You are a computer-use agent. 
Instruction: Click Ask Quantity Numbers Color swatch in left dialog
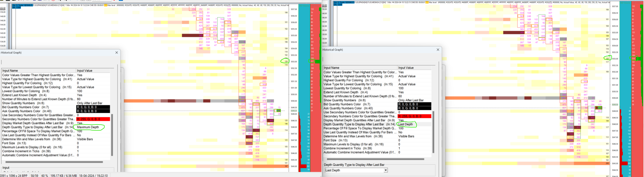(93, 111)
